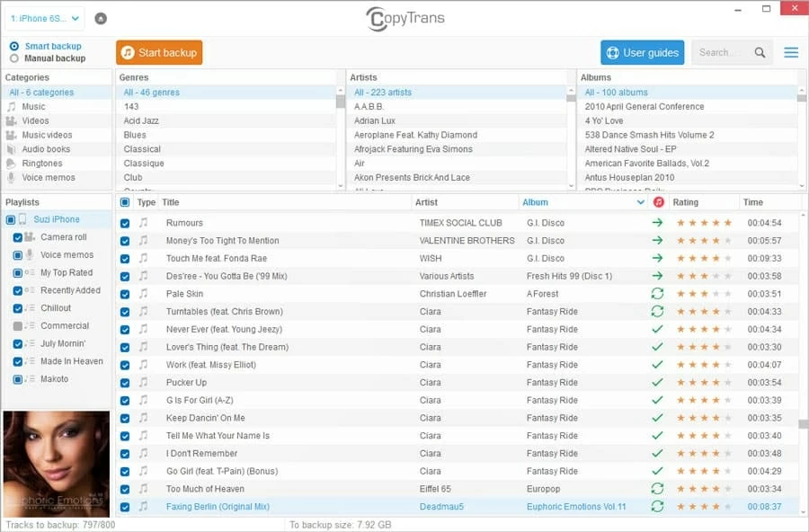809x532 pixels.
Task: Click the Audio books category icon
Action: [12, 149]
